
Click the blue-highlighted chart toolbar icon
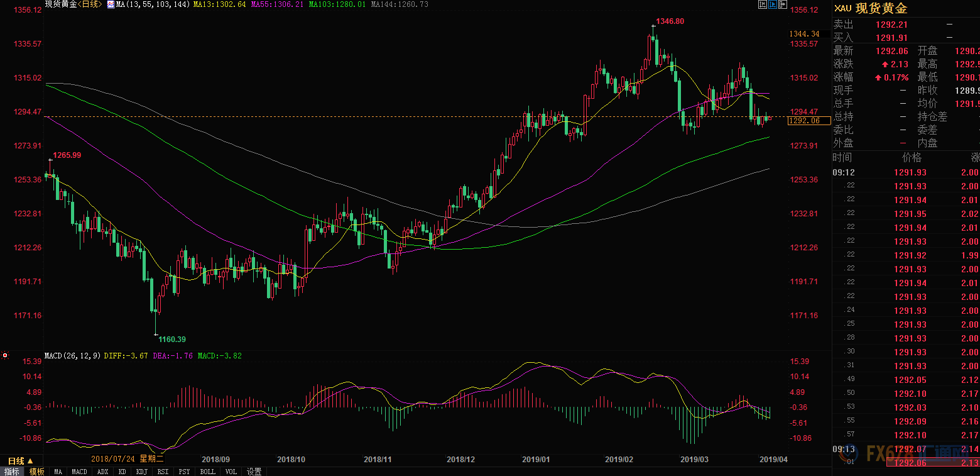773,4
